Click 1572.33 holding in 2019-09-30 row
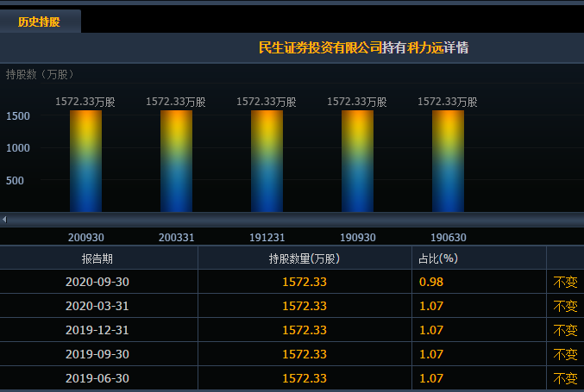This screenshot has height=392, width=584. pyautogui.click(x=305, y=354)
